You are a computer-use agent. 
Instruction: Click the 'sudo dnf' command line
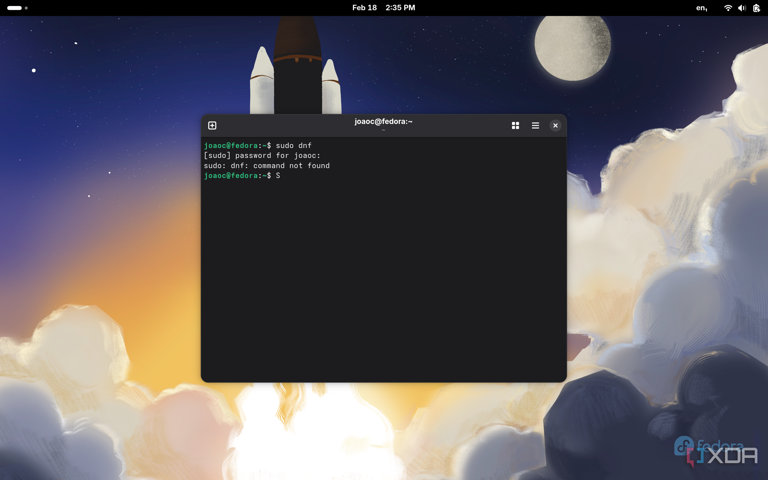click(258, 145)
